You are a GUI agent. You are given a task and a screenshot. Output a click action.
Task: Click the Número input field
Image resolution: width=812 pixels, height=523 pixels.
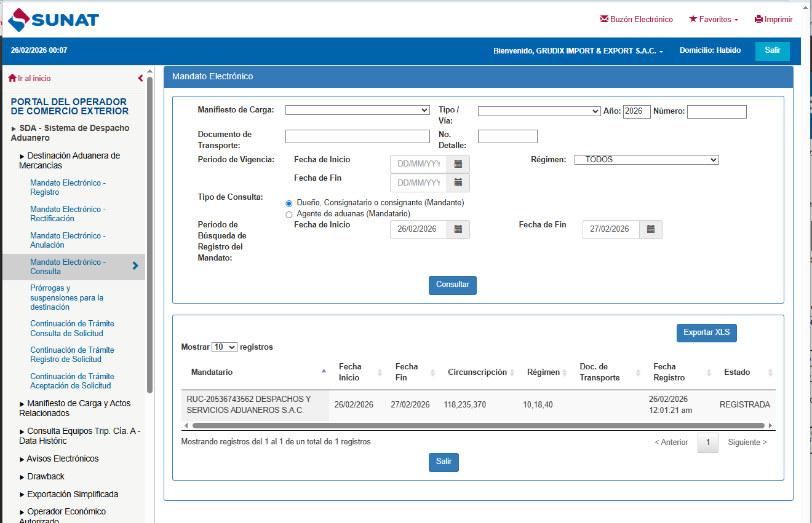click(717, 111)
